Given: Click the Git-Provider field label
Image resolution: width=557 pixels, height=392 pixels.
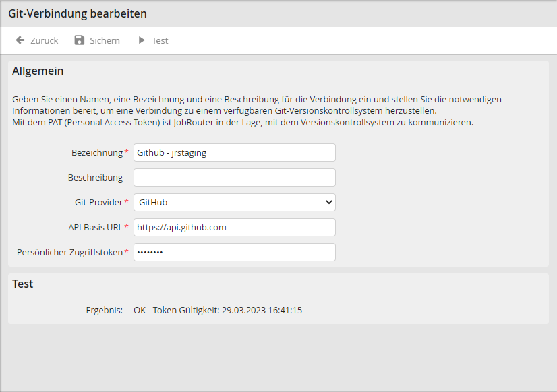Looking at the screenshot, I should [98, 202].
